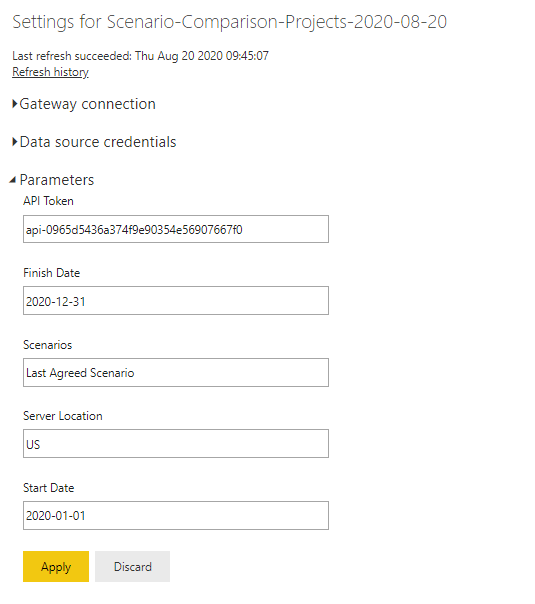
Task: Expand Data source credentials triangle arrow
Action: [15, 142]
